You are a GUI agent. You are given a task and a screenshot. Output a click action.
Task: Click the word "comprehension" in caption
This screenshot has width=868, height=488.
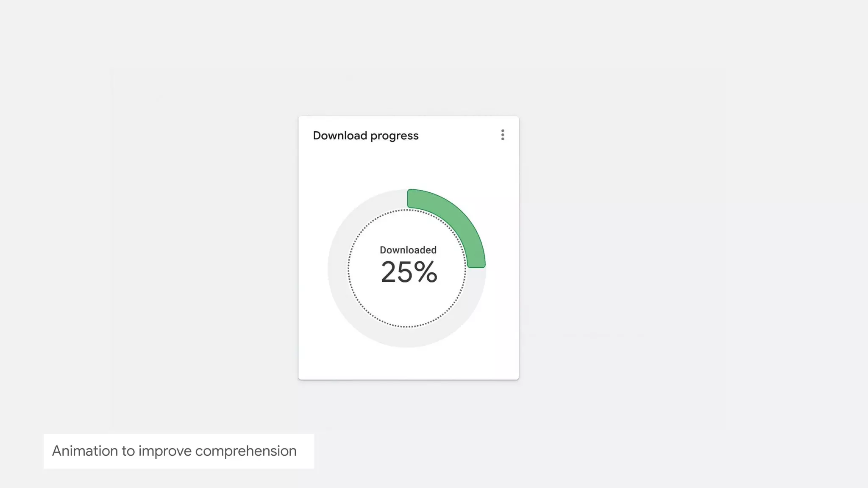[245, 451]
